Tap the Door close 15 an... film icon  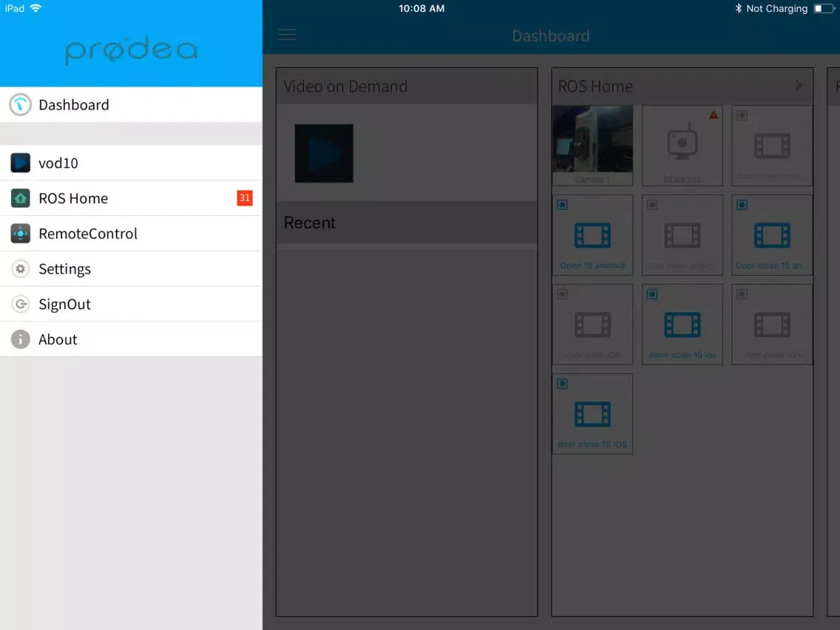(772, 235)
